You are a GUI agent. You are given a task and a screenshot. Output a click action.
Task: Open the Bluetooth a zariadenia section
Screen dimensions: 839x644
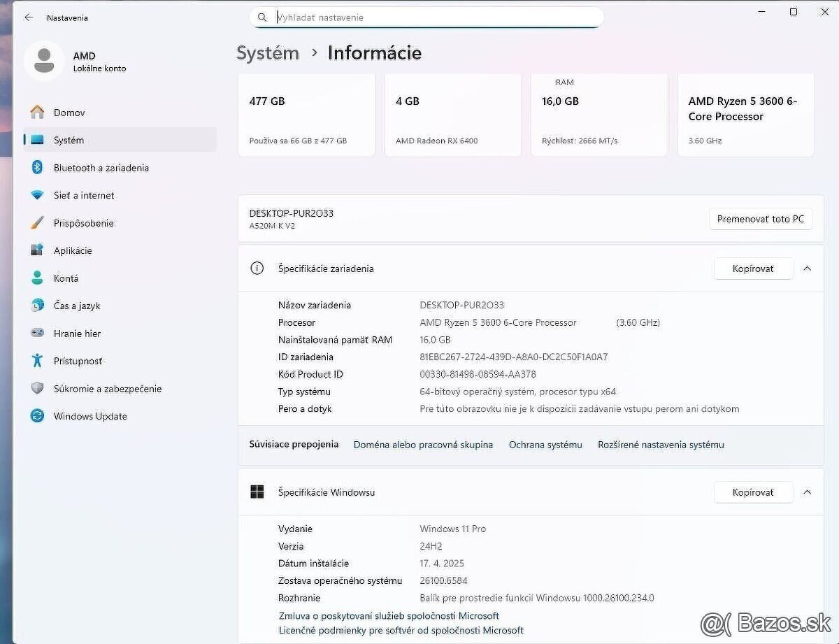click(101, 168)
